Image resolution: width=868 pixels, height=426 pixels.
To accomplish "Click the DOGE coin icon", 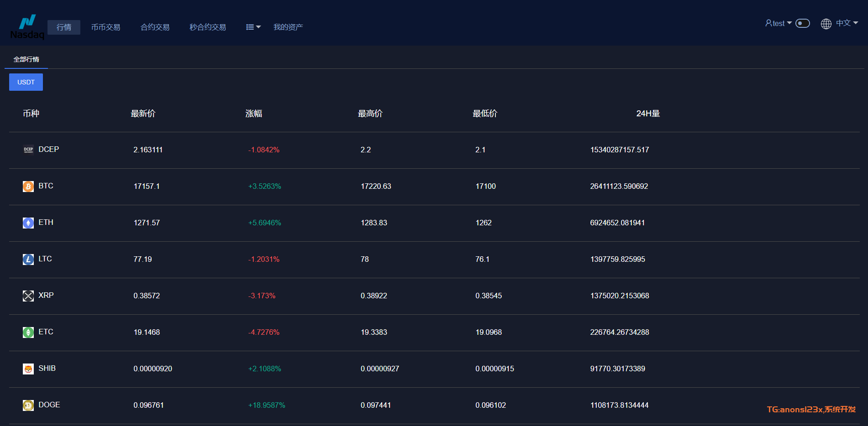I will point(28,405).
